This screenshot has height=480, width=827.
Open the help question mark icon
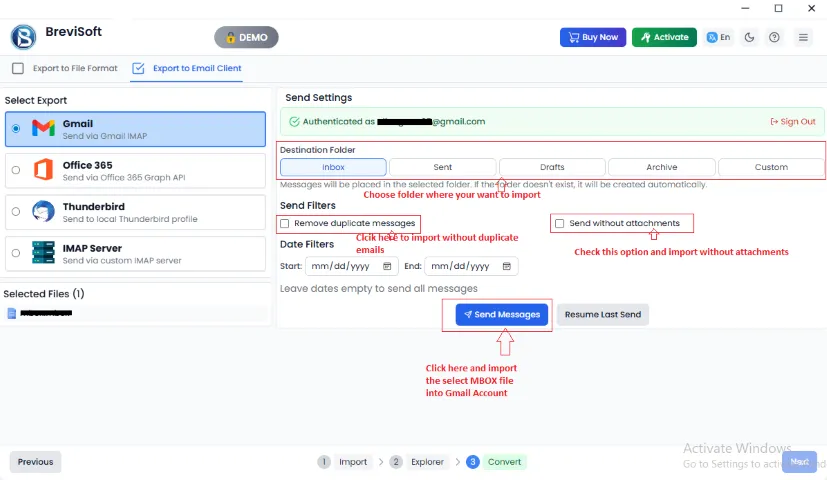point(774,37)
